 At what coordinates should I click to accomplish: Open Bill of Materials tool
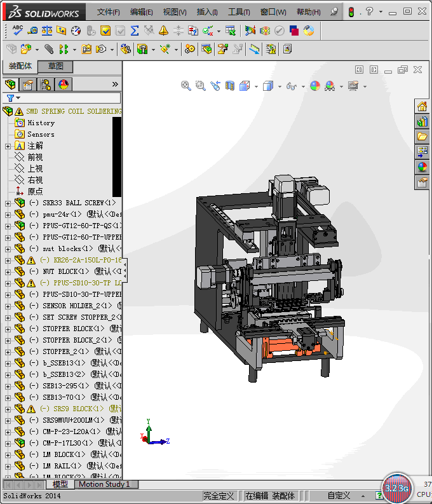pos(206,49)
